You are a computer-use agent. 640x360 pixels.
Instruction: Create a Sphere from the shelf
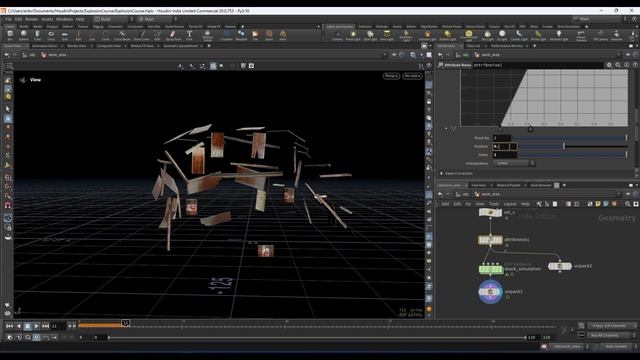[x=24, y=36]
